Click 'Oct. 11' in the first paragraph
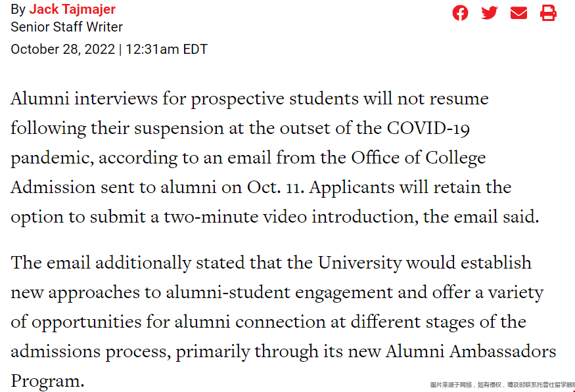575x392 pixels. (275, 188)
